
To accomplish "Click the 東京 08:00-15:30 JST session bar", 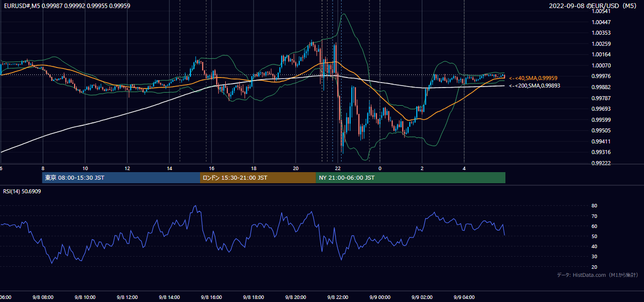I will point(121,178).
